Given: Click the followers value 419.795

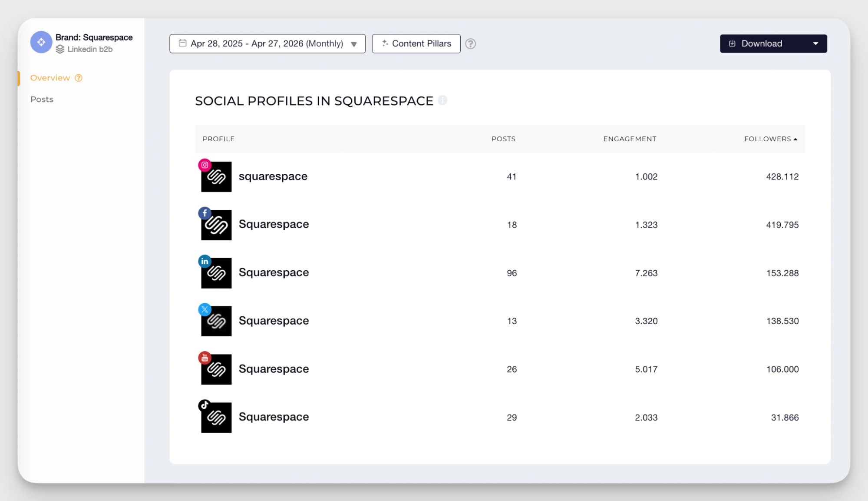Looking at the screenshot, I should [782, 225].
